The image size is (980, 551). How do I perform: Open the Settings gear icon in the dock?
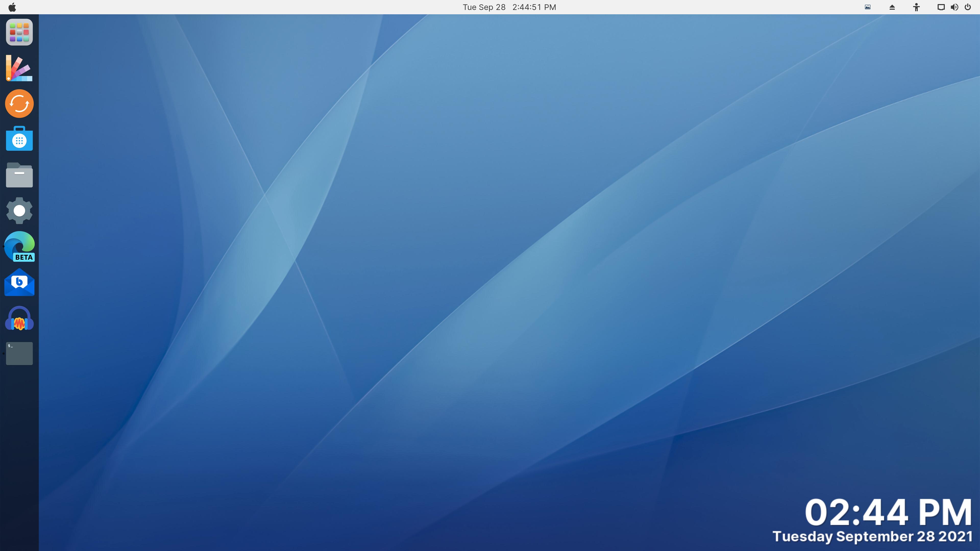point(19,211)
